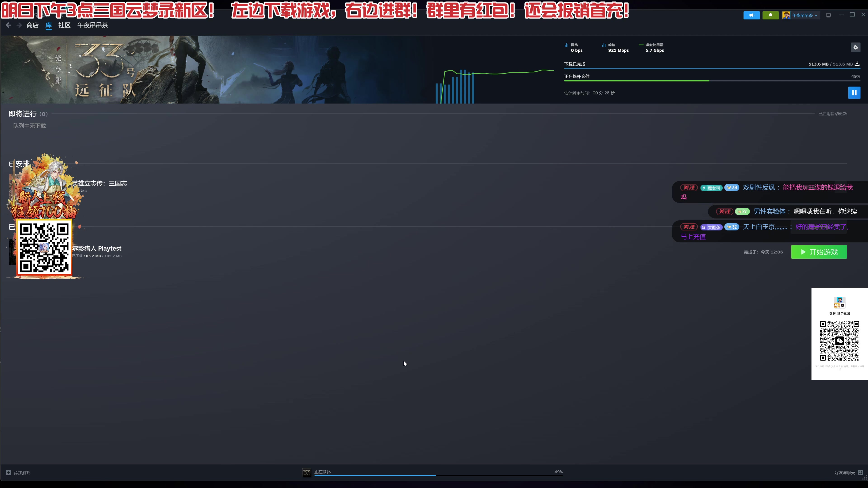Click the 27 level badge in chat
The height and width of the screenshot is (488, 868).
coord(742,211)
